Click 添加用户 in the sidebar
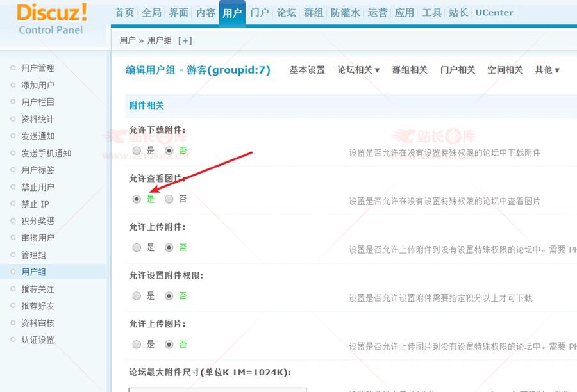577x392 pixels. tap(38, 85)
